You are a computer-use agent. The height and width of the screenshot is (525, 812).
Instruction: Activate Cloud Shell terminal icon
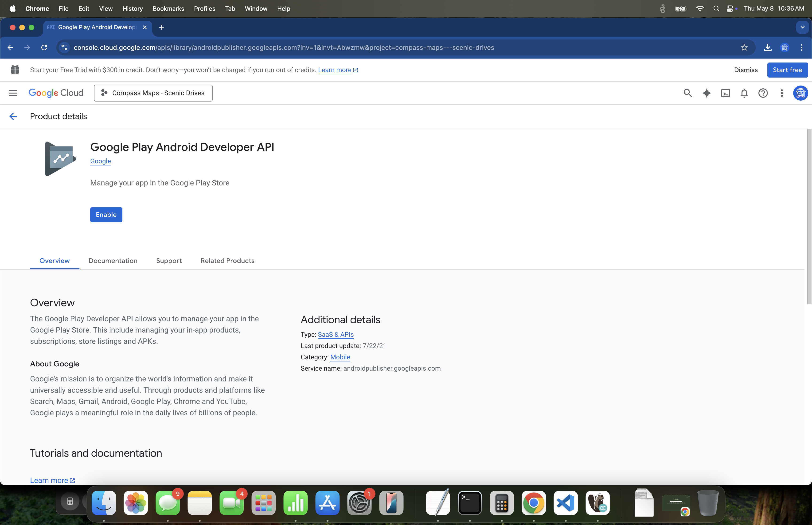coord(726,93)
